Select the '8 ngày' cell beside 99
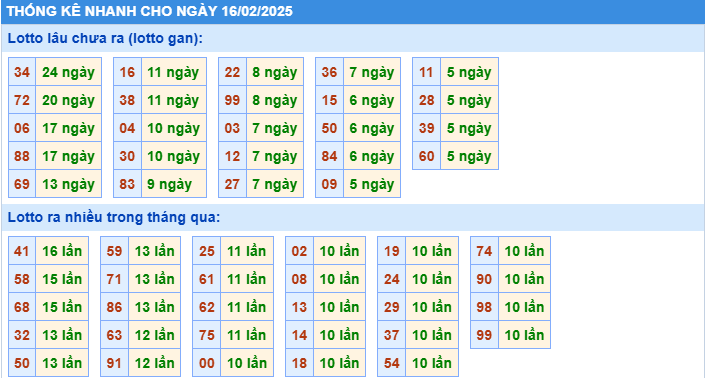The width and height of the screenshot is (708, 378). [x=275, y=100]
